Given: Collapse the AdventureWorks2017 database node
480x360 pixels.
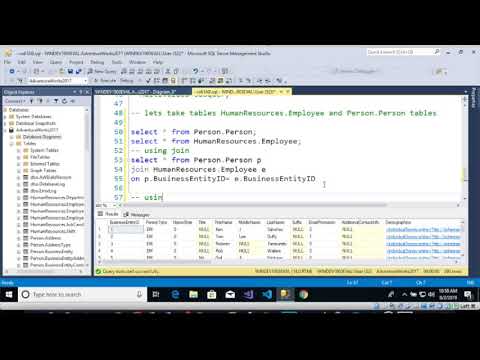Looking at the screenshot, I should [x=5, y=130].
